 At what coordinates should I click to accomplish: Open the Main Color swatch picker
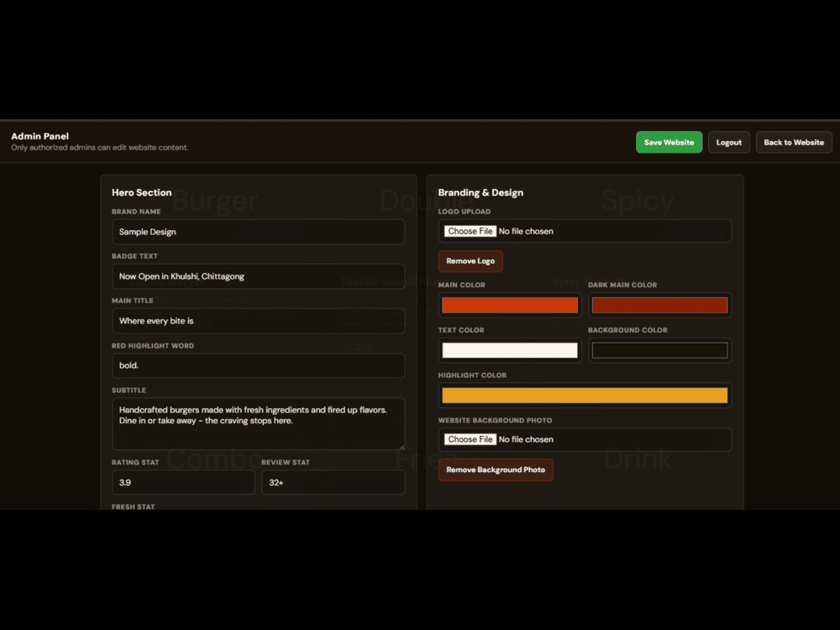coord(510,305)
